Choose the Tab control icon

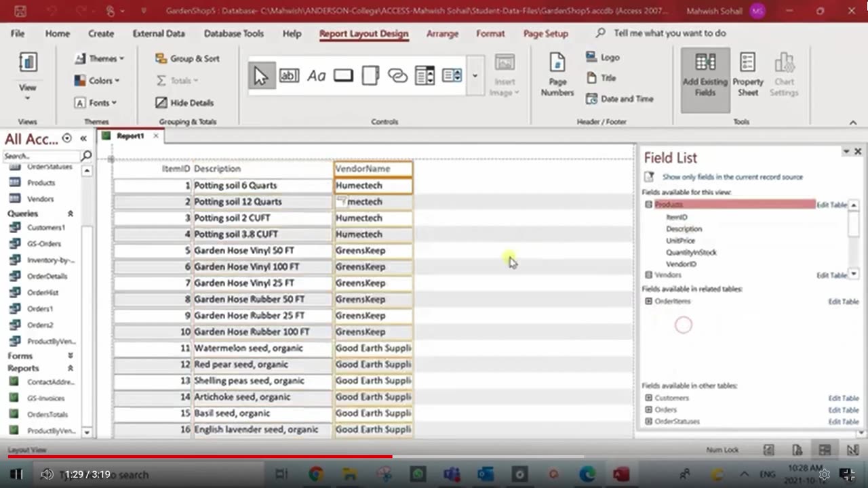tap(370, 75)
